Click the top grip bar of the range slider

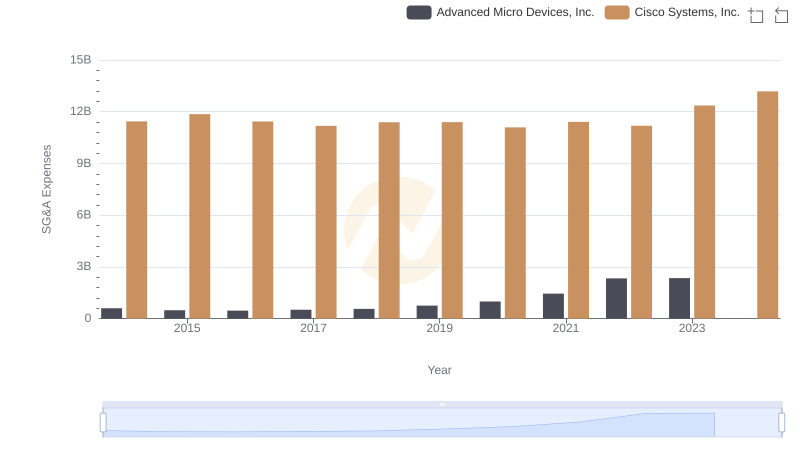point(442,404)
